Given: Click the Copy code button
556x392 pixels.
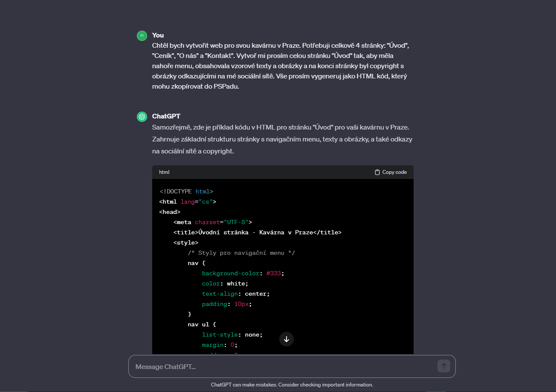Looking at the screenshot, I should tap(391, 172).
